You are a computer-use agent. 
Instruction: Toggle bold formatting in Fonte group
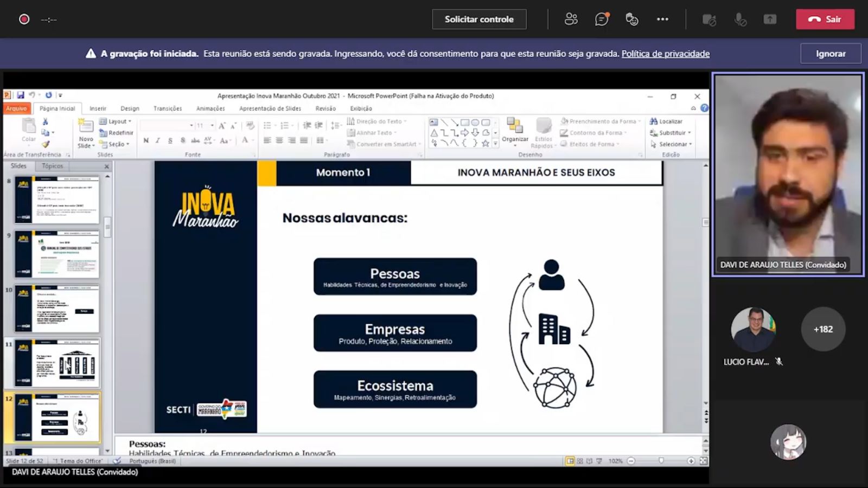pyautogui.click(x=146, y=140)
